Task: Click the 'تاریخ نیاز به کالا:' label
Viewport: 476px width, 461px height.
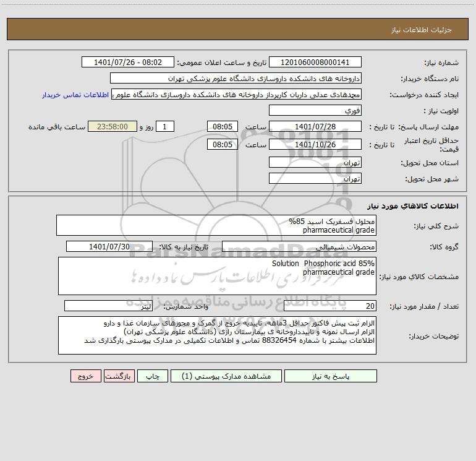Action: [184, 247]
